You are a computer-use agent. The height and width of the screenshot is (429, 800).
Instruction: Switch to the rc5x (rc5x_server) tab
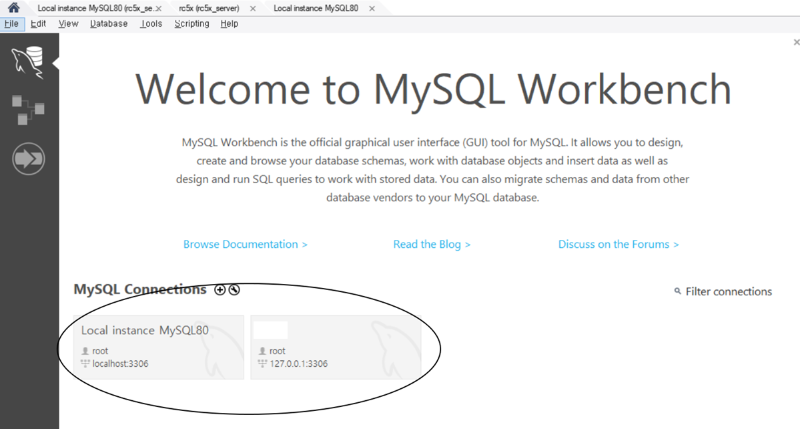210,8
